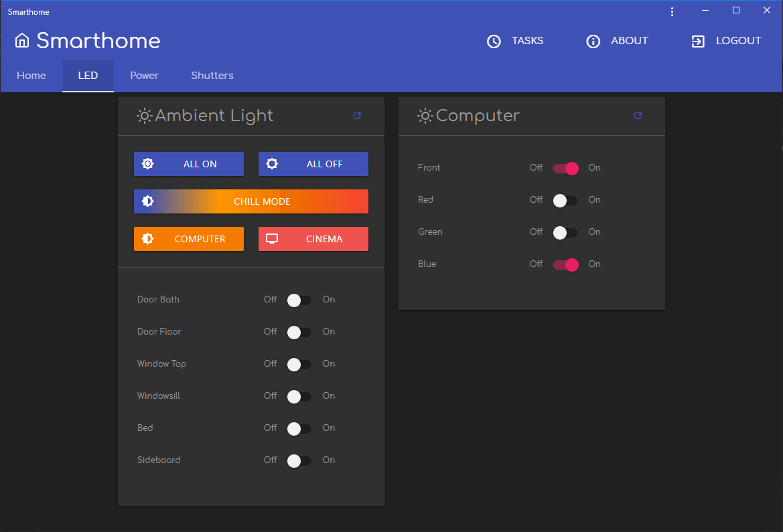The image size is (783, 532).
Task: Click the house icon beside Smarthome title
Action: (x=22, y=40)
